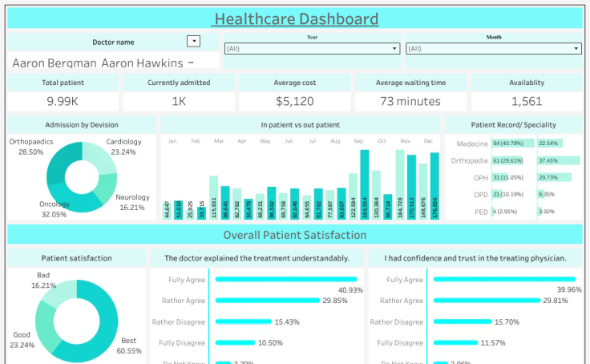Click the OPD 21 (10.19%) bar
This screenshot has height=364, width=590.
click(497, 194)
